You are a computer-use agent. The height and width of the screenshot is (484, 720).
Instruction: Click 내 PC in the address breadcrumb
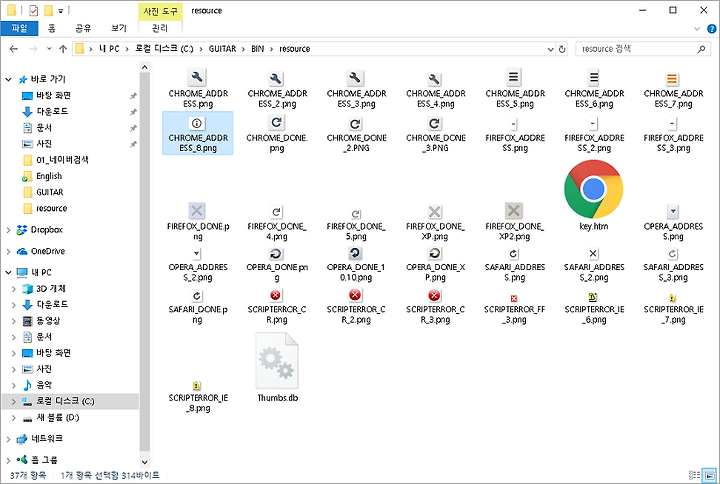click(109, 49)
